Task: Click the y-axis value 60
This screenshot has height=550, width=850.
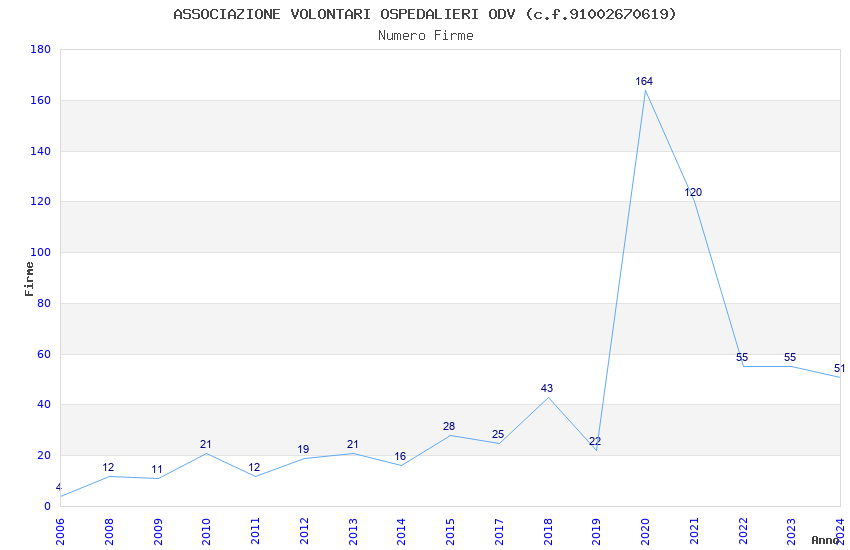Action: [x=43, y=354]
